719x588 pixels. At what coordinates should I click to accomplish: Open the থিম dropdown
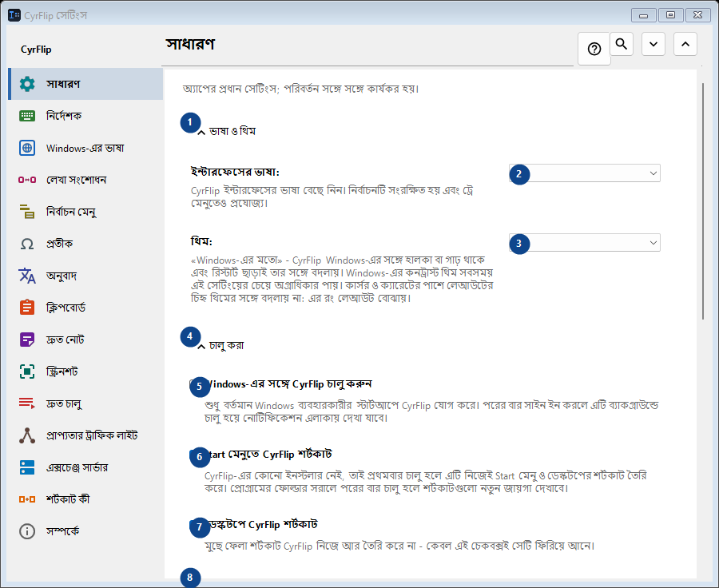click(585, 243)
